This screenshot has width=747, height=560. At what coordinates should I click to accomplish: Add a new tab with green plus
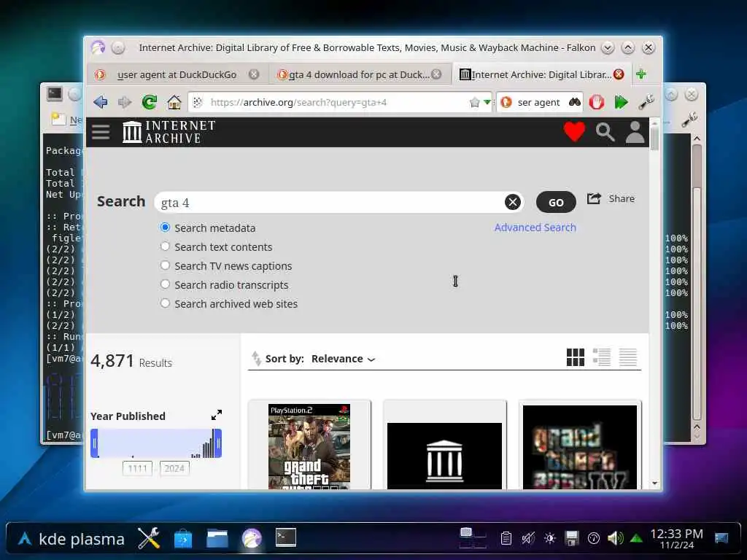coord(641,74)
